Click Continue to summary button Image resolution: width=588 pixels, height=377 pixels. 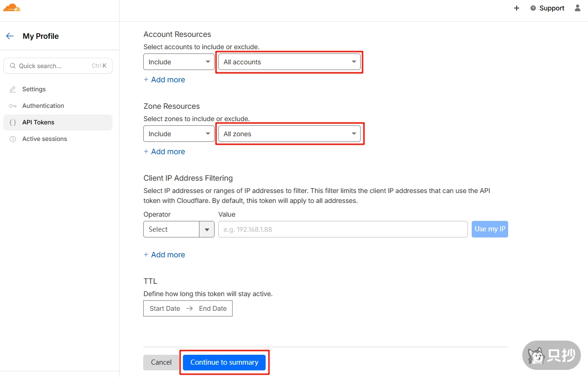click(224, 362)
